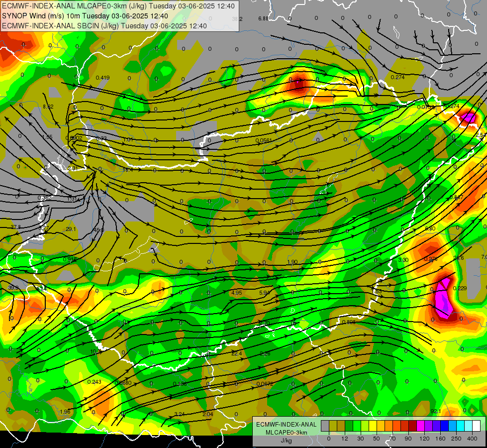Click the legend unit J/kg

point(286,441)
